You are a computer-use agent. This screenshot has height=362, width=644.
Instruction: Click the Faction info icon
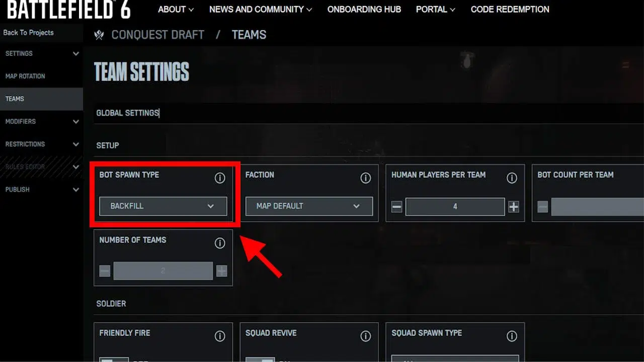point(366,178)
